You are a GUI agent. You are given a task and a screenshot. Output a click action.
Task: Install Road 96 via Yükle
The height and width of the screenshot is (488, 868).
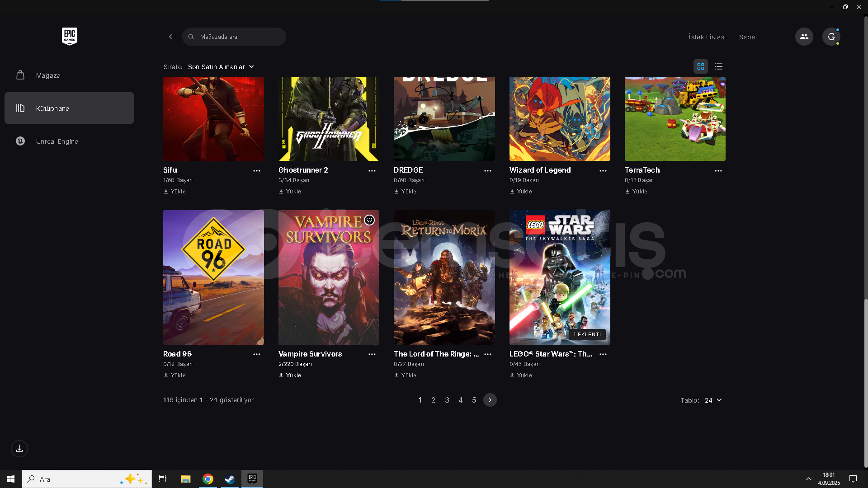coord(175,375)
